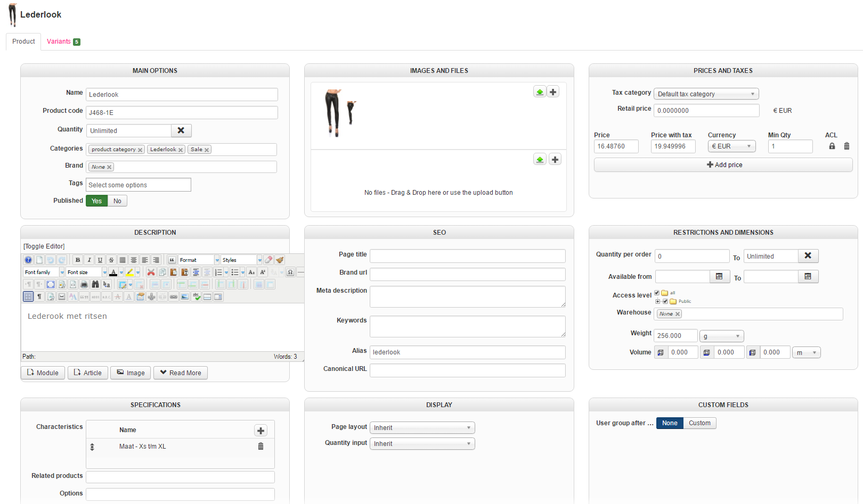Insert a blockquote in the editor

click(172, 260)
